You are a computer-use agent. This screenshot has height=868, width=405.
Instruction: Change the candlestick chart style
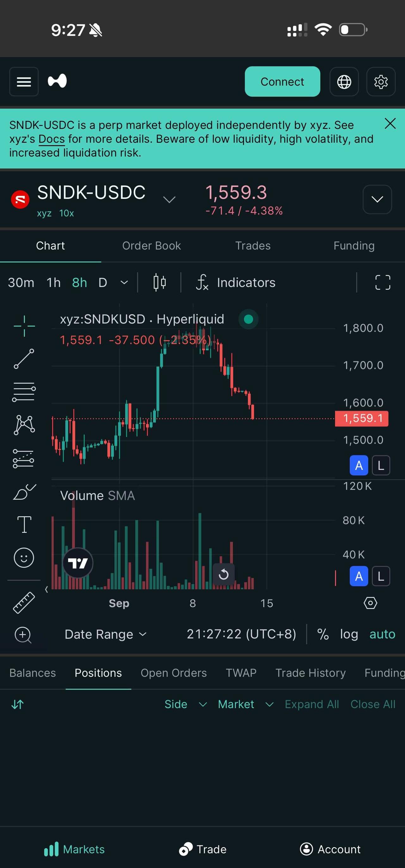(x=159, y=282)
